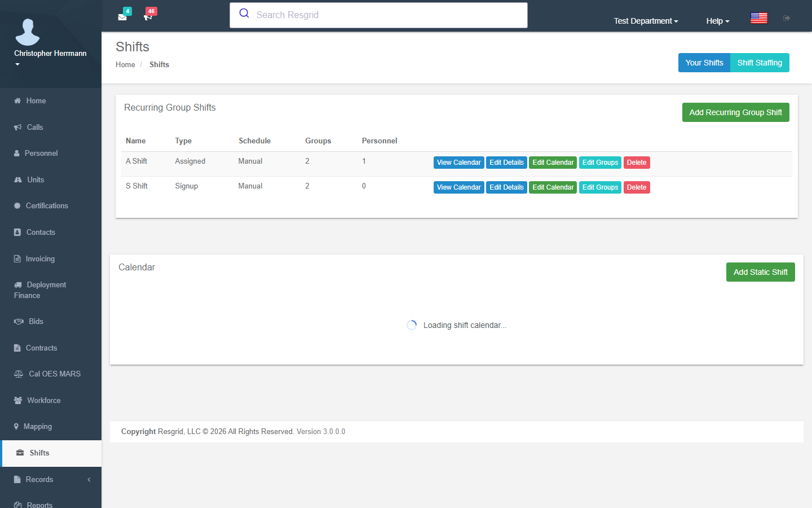The width and height of the screenshot is (812, 508).
Task: Click the Cal OES MARS scales icon
Action: tap(19, 374)
